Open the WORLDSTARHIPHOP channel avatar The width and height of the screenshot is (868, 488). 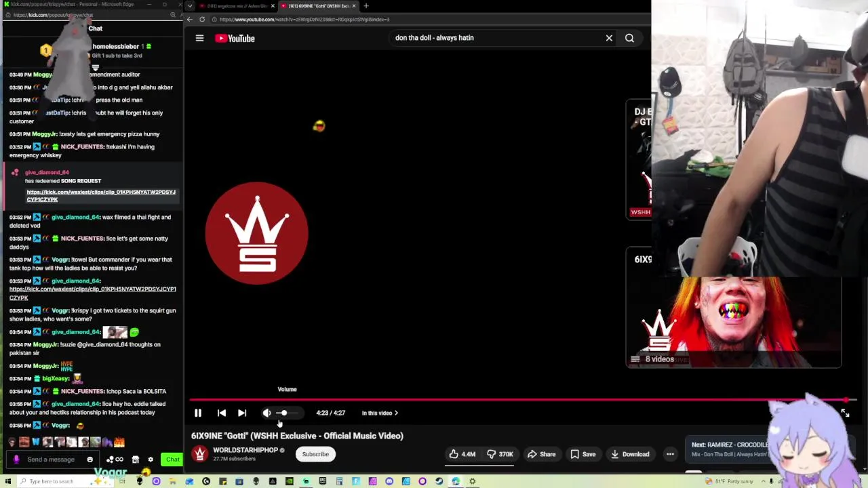click(199, 453)
